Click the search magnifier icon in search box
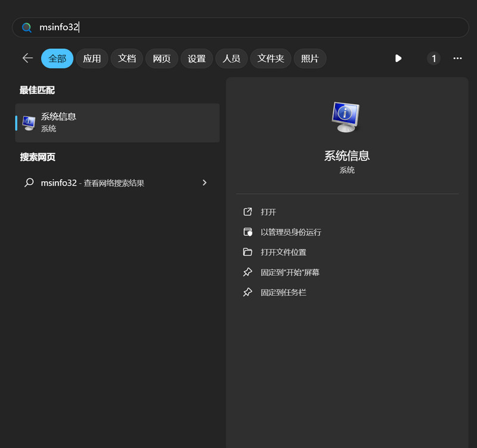This screenshot has width=477, height=448. (x=26, y=27)
